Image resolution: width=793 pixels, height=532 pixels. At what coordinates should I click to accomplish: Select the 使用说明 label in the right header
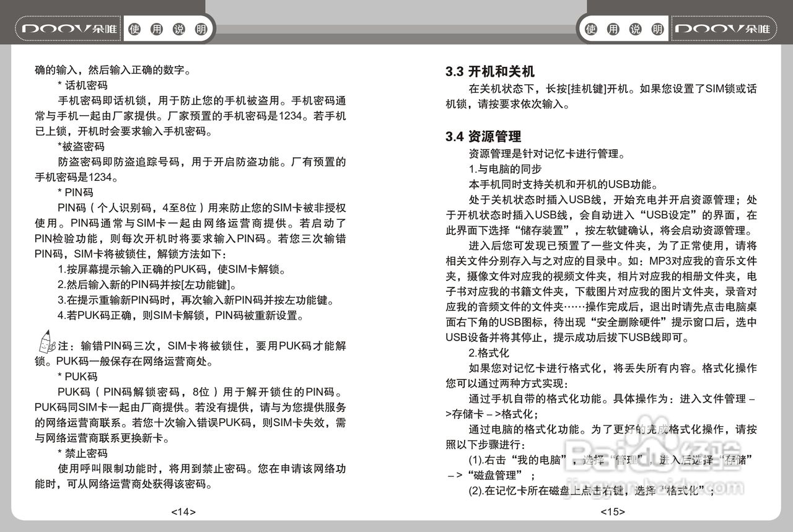pos(624,29)
